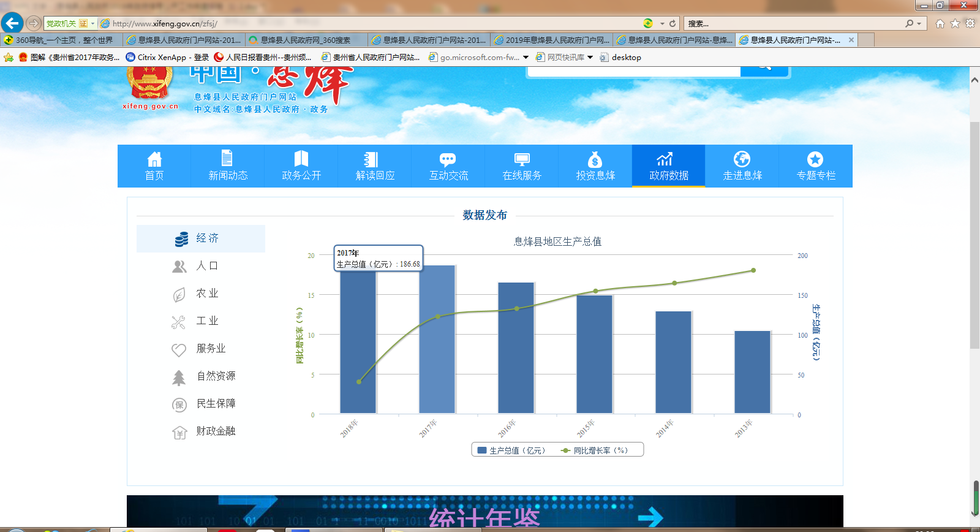Click the home icon labeled 首页
The image size is (980, 532).
[154, 165]
